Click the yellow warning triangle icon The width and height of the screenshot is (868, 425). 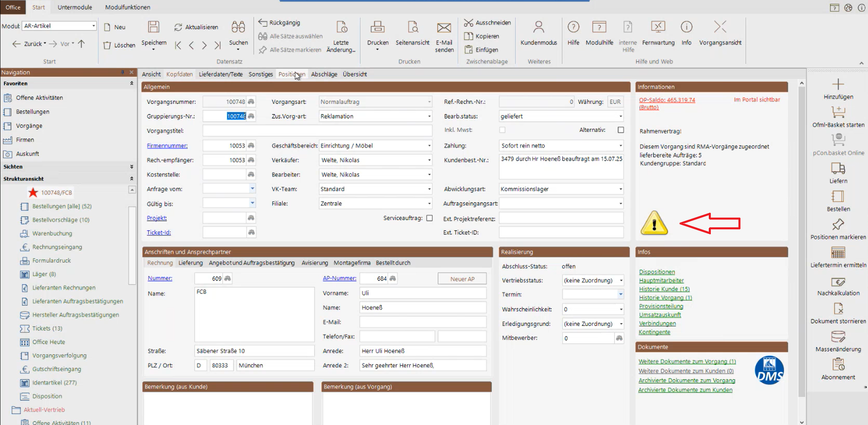pos(654,223)
